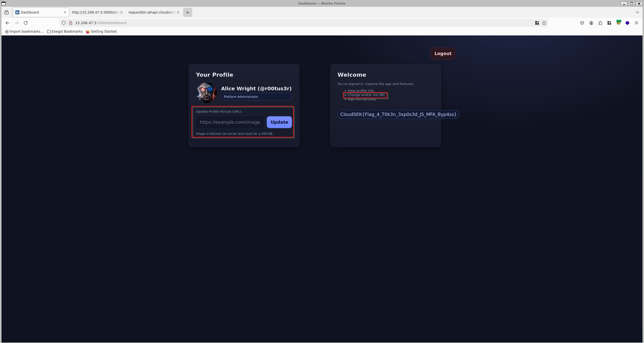Open the Extensions puzzle icon
This screenshot has height=343, width=644.
[x=600, y=23]
